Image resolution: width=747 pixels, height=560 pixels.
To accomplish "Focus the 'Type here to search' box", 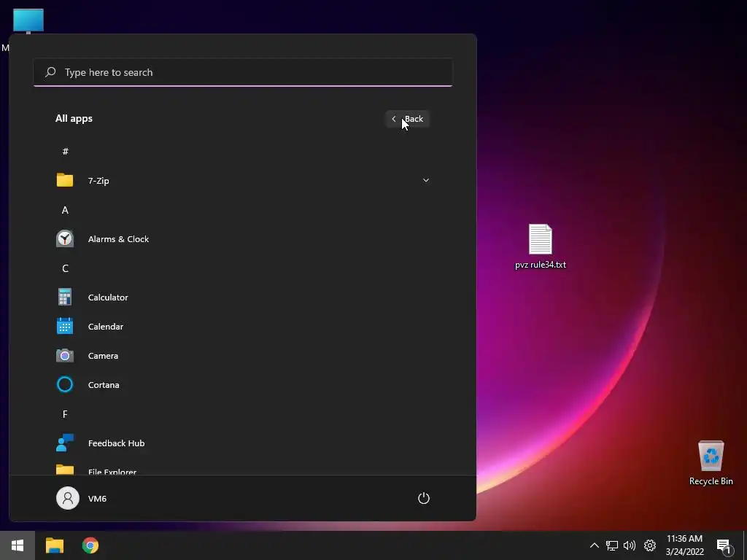I will [243, 72].
